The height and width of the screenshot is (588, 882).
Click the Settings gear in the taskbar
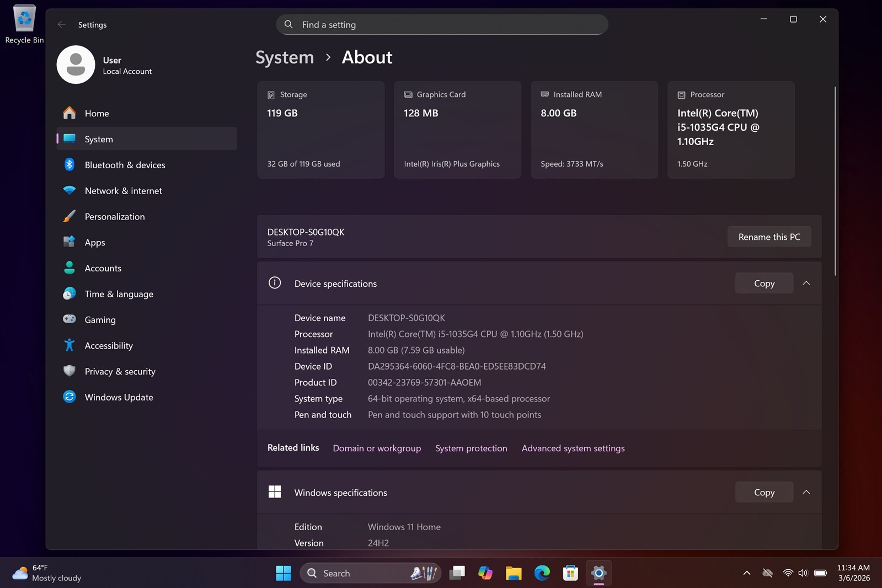point(598,573)
